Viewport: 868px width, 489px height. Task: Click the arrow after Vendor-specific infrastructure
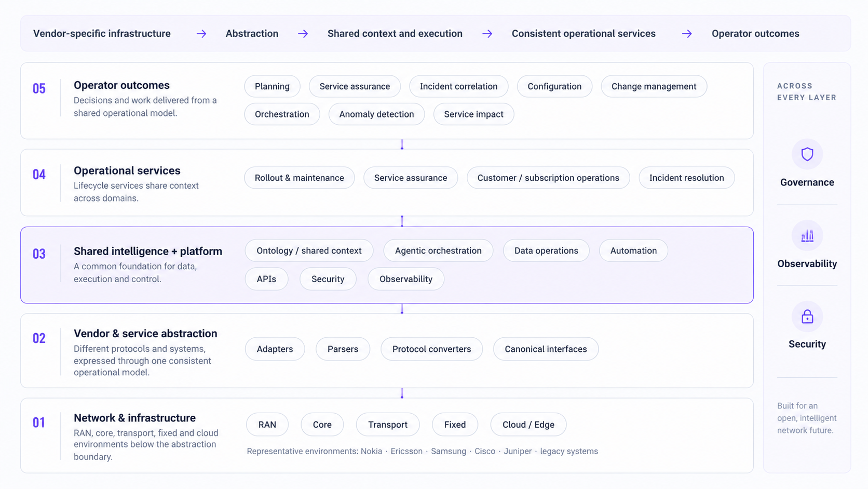point(201,34)
